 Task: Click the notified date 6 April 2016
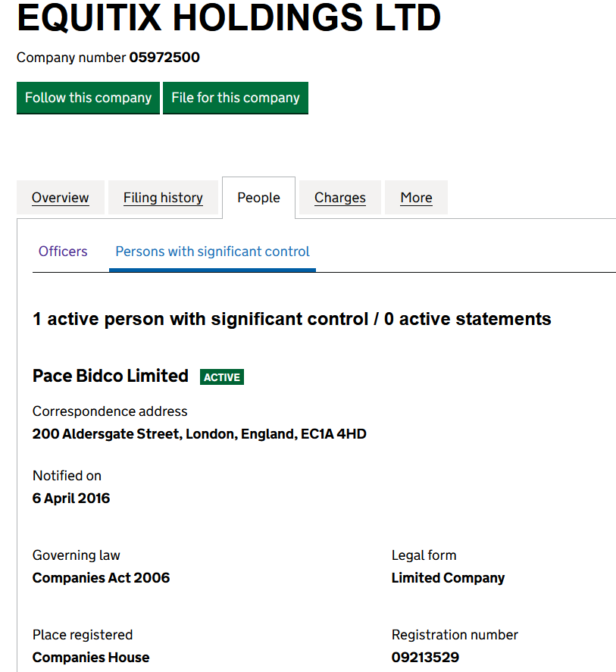point(71,498)
